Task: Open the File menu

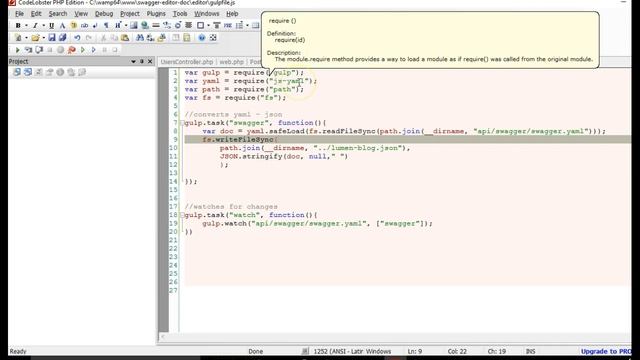Action: pyautogui.click(x=19, y=14)
